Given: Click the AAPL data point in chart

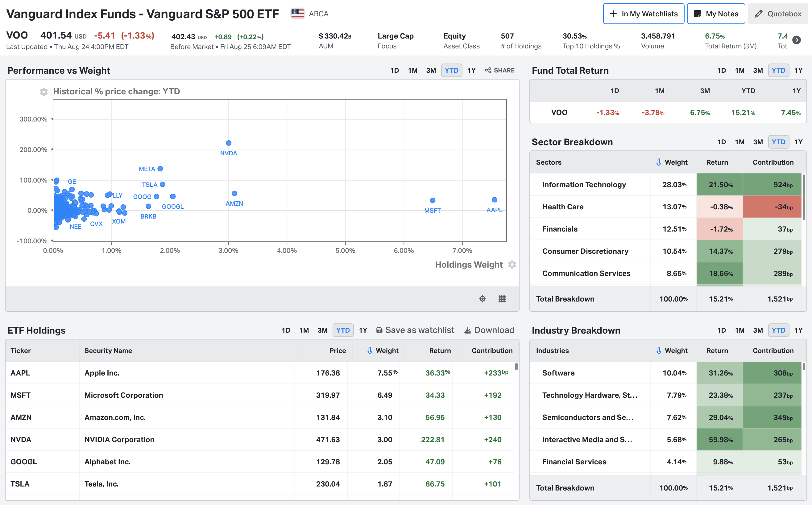Looking at the screenshot, I should 495,200.
